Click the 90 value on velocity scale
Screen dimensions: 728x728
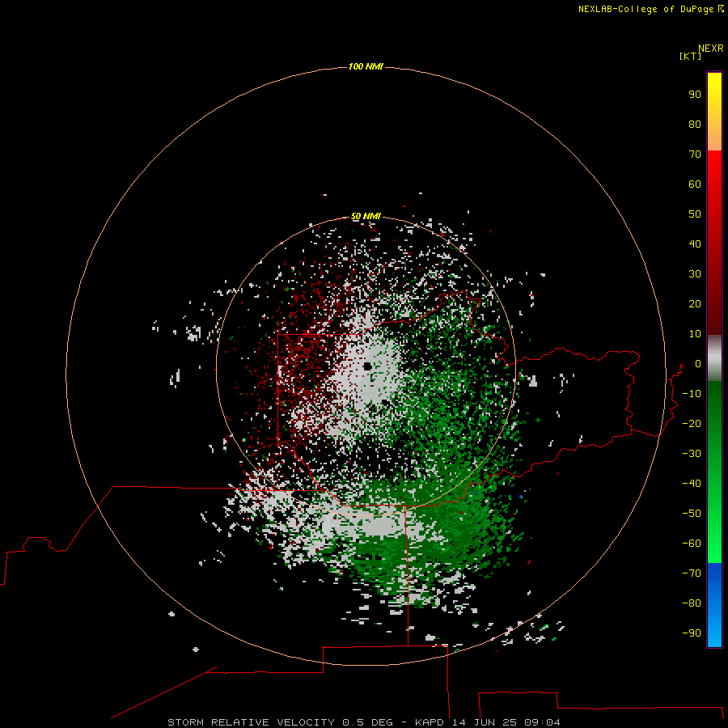[695, 95]
